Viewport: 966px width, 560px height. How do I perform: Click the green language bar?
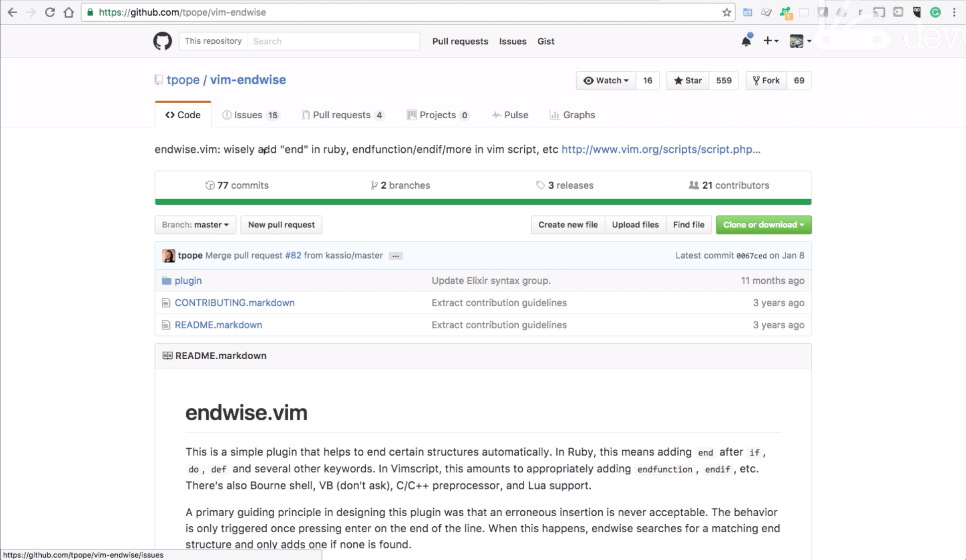click(483, 202)
